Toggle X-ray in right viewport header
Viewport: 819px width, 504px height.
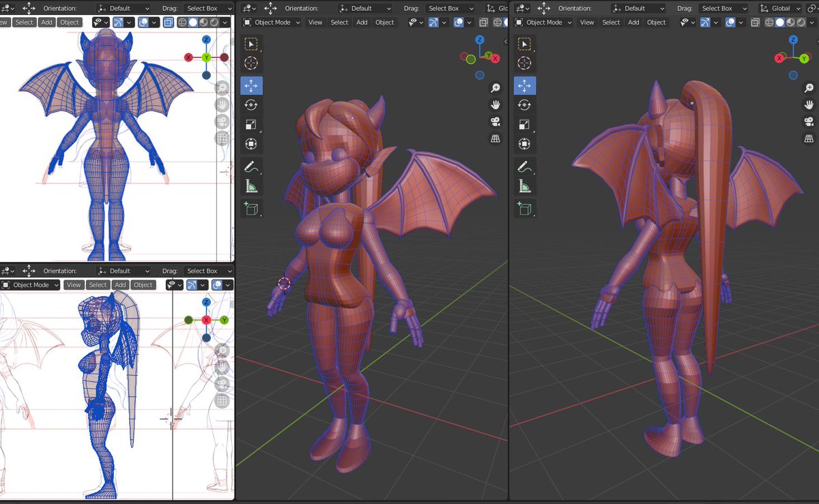(756, 23)
